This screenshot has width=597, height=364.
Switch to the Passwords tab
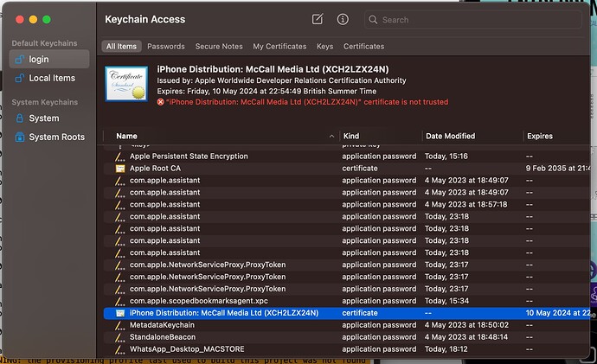(166, 47)
